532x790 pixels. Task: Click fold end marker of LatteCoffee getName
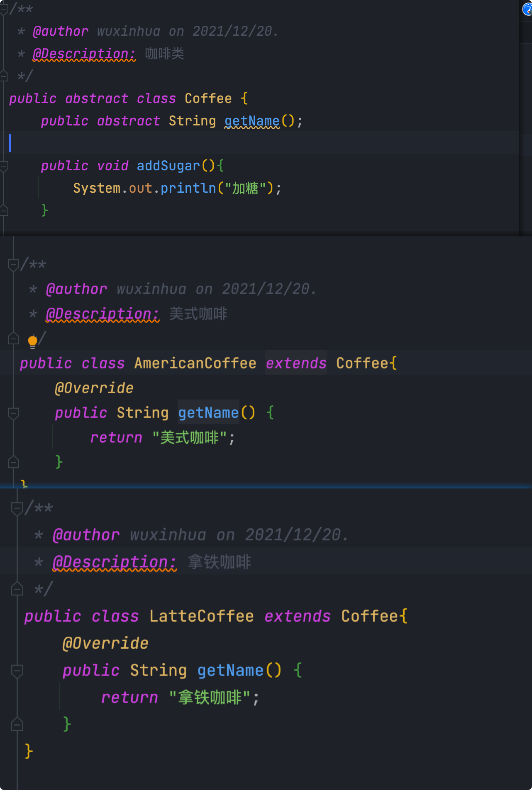coord(17,724)
